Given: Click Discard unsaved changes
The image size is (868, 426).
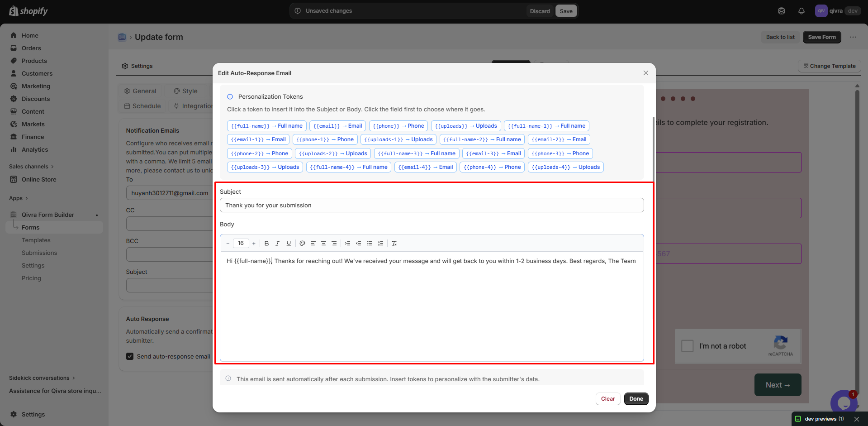Looking at the screenshot, I should (x=540, y=11).
